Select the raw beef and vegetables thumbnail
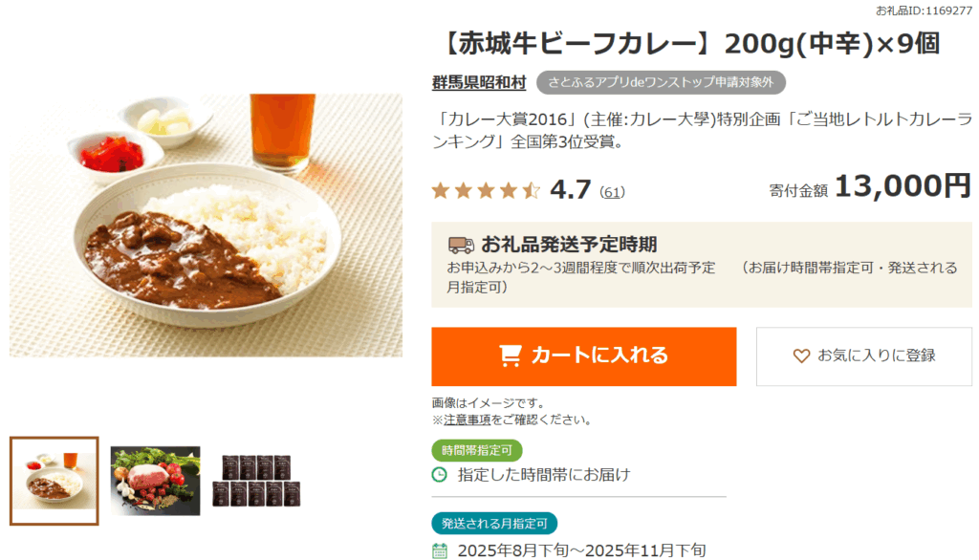Image resolution: width=979 pixels, height=560 pixels. (x=155, y=481)
